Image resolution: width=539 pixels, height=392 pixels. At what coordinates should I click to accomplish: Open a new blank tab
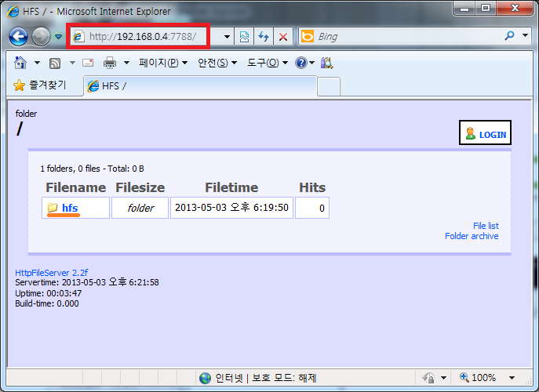[x=329, y=86]
